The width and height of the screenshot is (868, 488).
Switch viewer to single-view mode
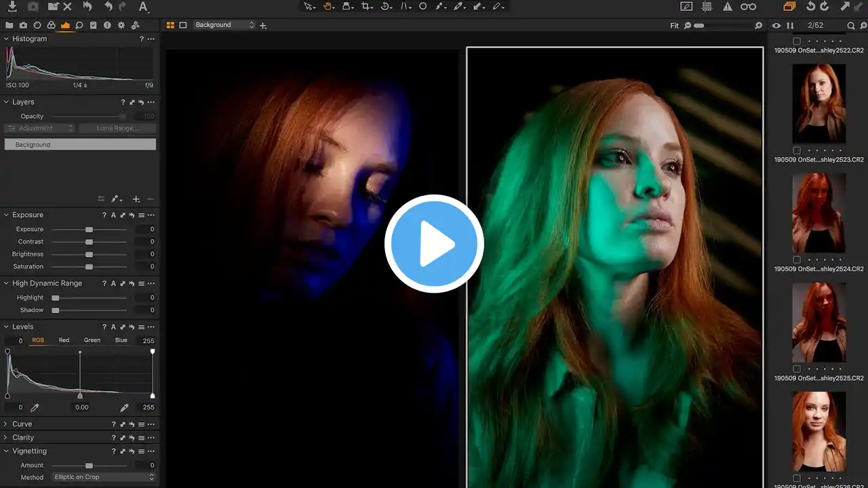tap(182, 25)
